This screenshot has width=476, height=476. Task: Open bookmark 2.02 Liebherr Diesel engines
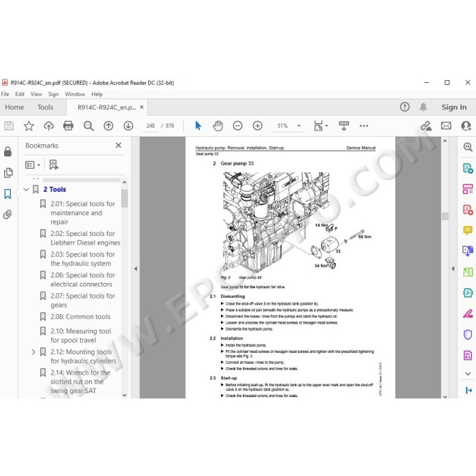coord(85,238)
